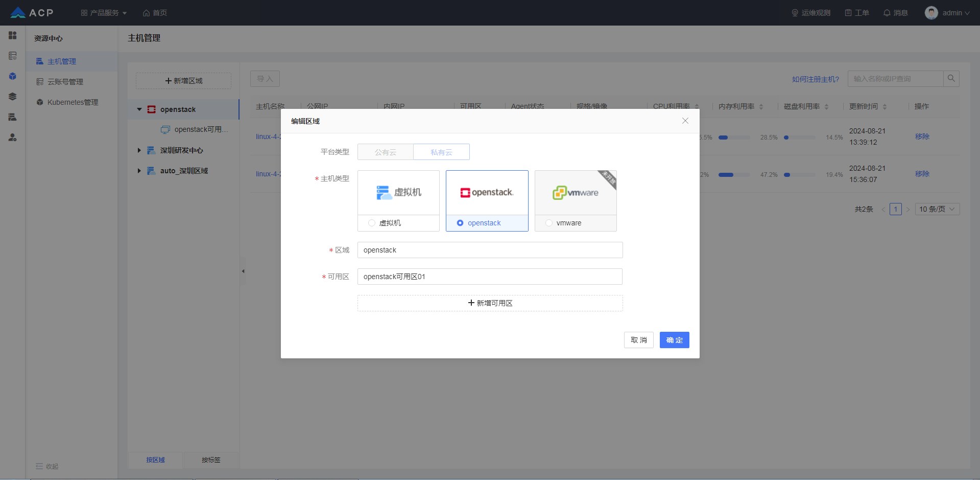Open 消息 notifications bell
The image size is (980, 480).
click(x=896, y=13)
